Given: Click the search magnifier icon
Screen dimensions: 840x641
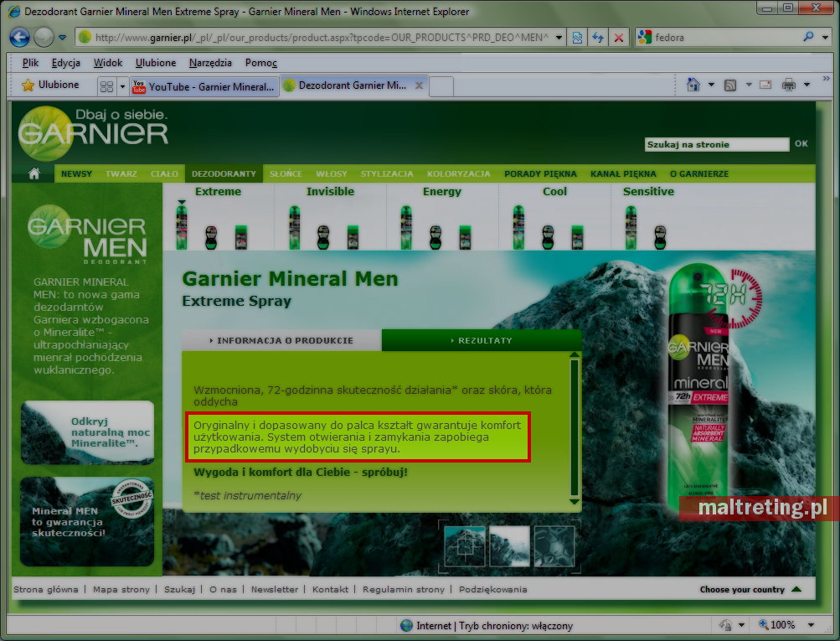Looking at the screenshot, I should [808, 37].
